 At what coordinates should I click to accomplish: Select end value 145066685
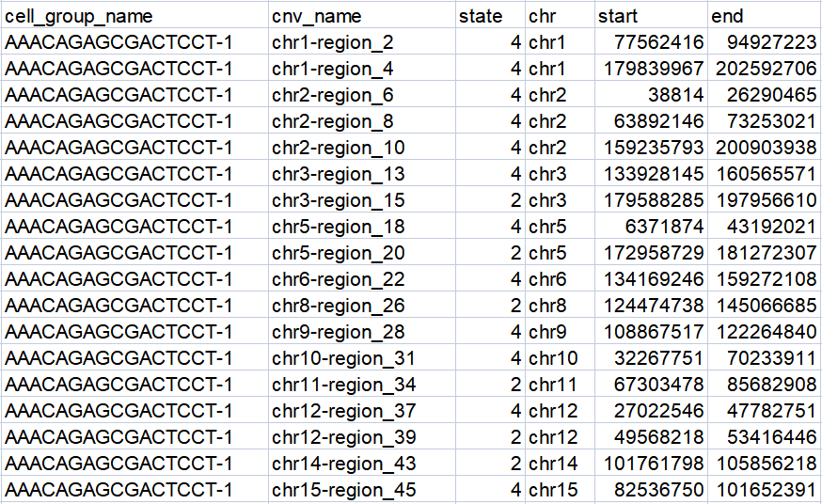click(x=765, y=305)
